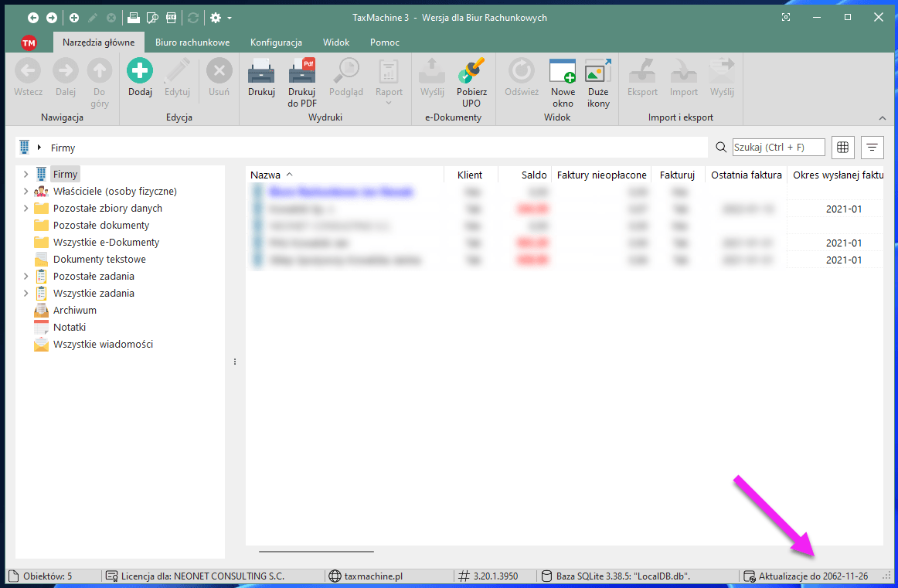Select Archiwum in the sidebar tree
This screenshot has width=898, height=588.
pyautogui.click(x=74, y=311)
